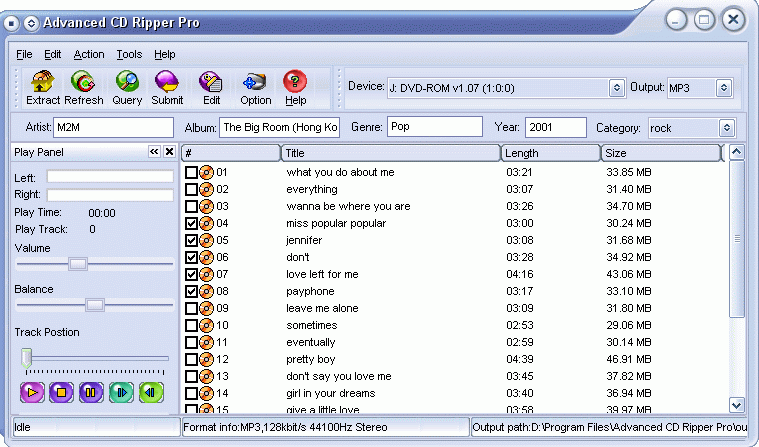Image resolution: width=759 pixels, height=447 pixels.
Task: Skip to the next track button
Action: pos(121,392)
